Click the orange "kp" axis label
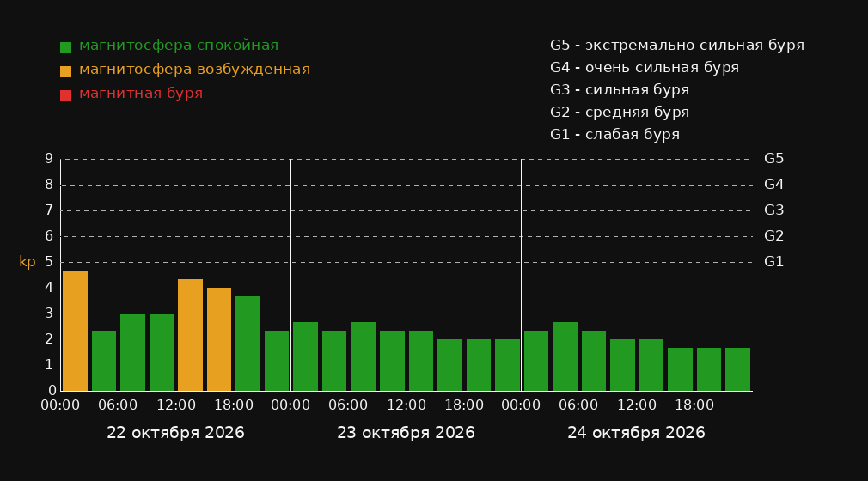This screenshot has width=868, height=481. [28, 262]
